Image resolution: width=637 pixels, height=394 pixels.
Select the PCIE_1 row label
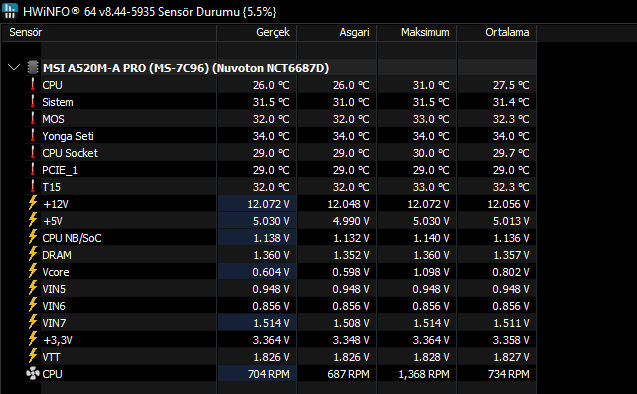(x=60, y=170)
